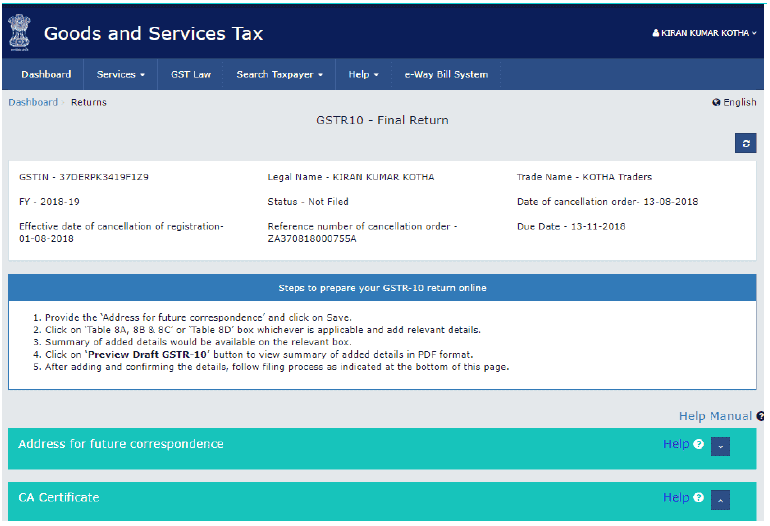Select the English language option
770x526 pixels.
pos(740,102)
